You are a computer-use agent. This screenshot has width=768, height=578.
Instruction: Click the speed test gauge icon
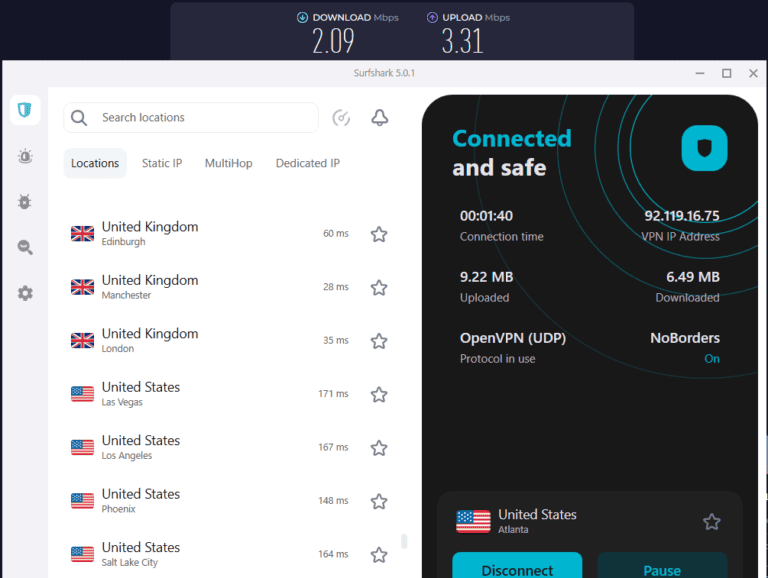tap(341, 118)
